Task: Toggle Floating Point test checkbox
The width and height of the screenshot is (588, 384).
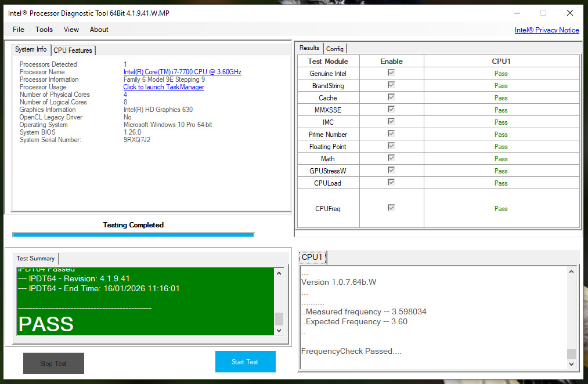Action: (391, 146)
